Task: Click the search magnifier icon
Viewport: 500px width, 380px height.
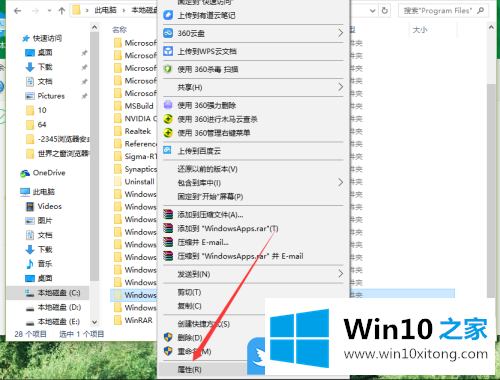Action: coord(480,11)
